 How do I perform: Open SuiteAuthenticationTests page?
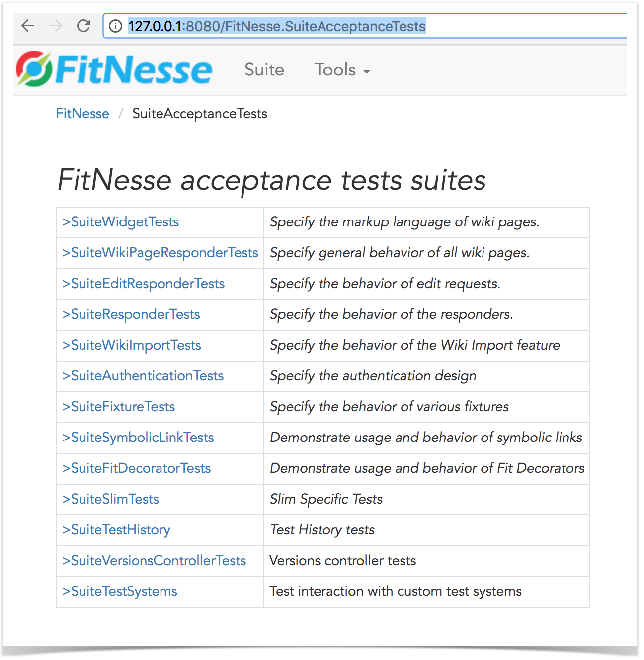pyautogui.click(x=143, y=376)
